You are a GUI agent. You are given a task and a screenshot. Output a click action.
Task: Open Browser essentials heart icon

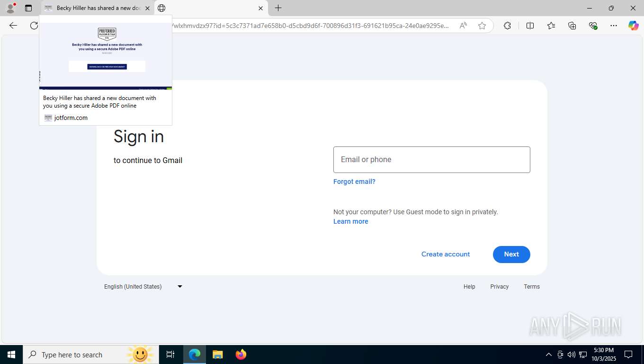point(593,26)
